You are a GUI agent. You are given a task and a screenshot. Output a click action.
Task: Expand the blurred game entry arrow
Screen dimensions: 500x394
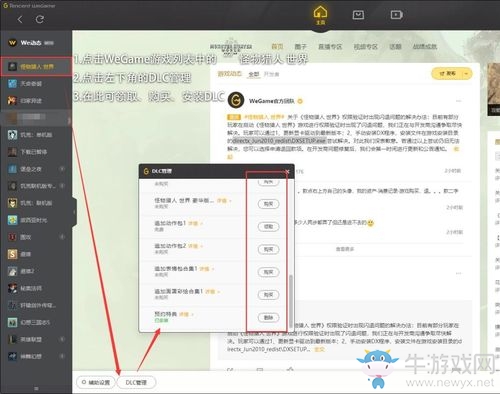click(69, 120)
